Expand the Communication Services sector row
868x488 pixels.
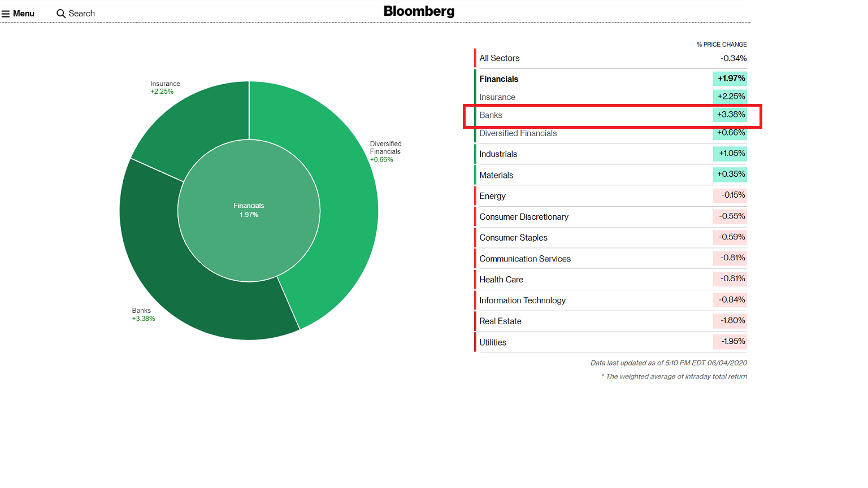coord(610,259)
